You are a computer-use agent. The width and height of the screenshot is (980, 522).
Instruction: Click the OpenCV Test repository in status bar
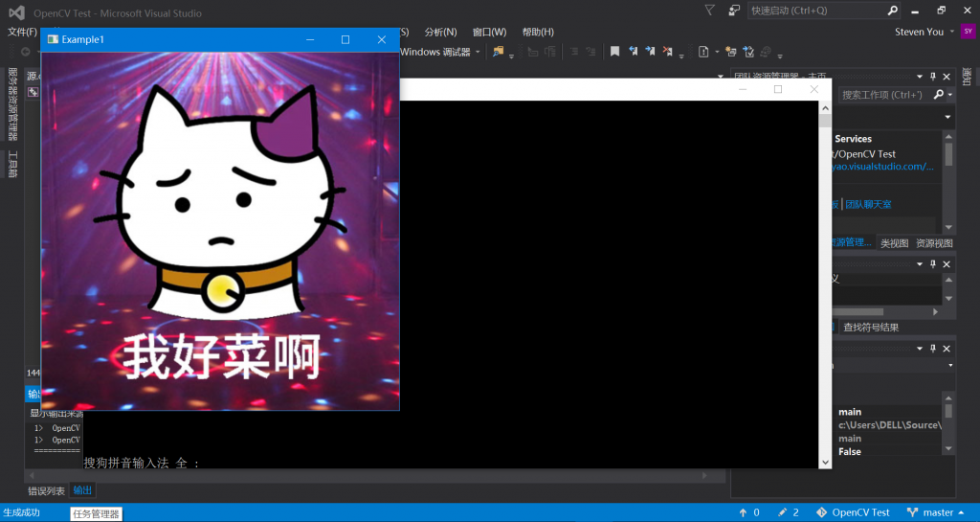853,512
